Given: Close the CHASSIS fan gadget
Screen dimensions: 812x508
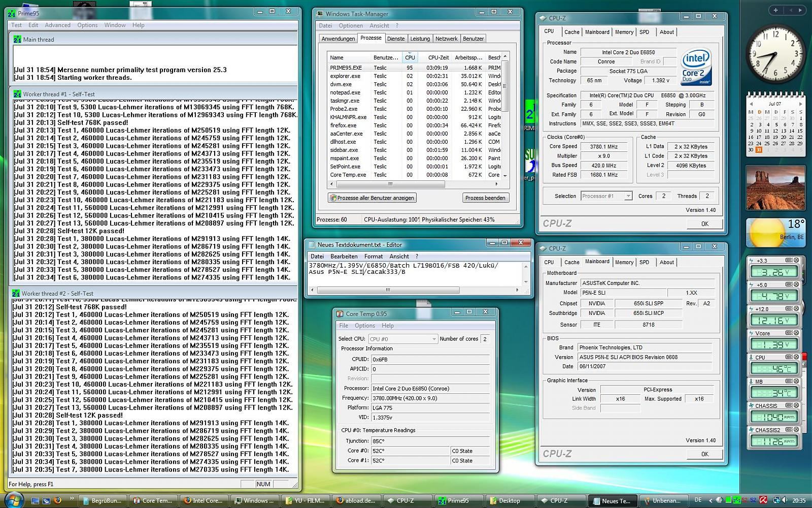Looking at the screenshot, I should [x=796, y=406].
